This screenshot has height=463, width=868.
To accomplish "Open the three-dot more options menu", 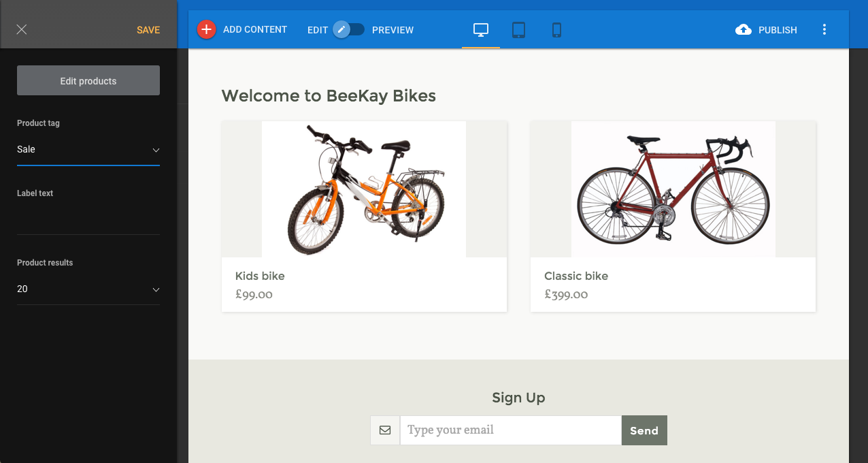I will point(824,29).
